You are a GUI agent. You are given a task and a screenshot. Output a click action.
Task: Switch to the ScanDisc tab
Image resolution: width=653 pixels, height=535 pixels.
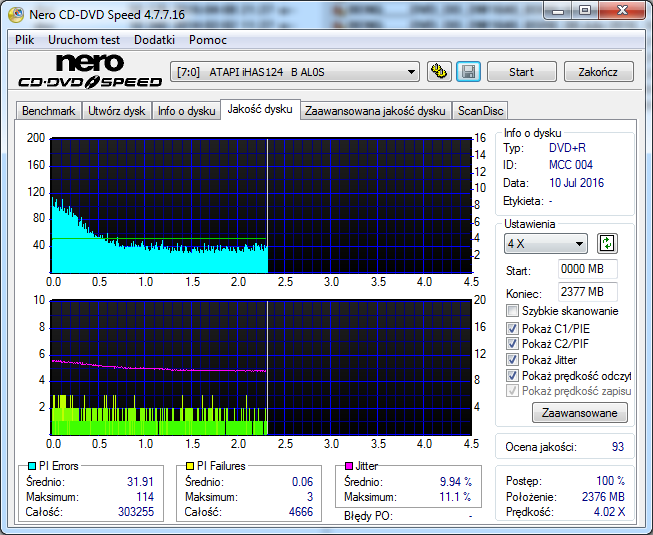click(x=481, y=111)
